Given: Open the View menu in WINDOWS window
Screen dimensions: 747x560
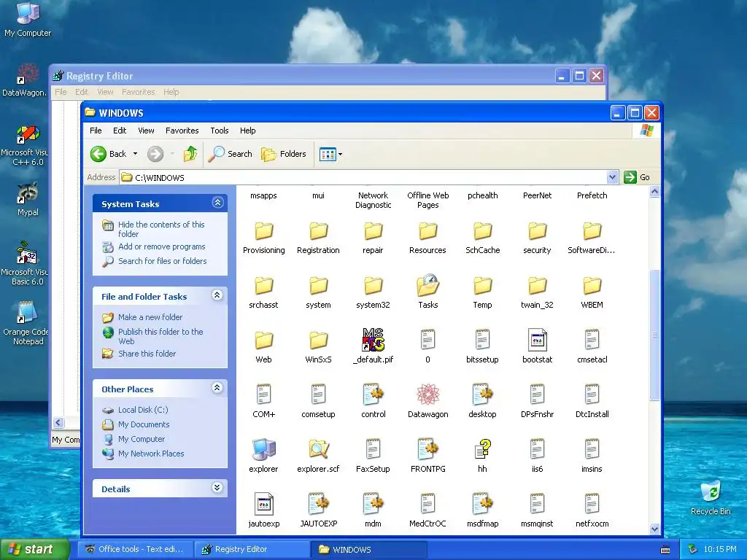Looking at the screenshot, I should [146, 131].
